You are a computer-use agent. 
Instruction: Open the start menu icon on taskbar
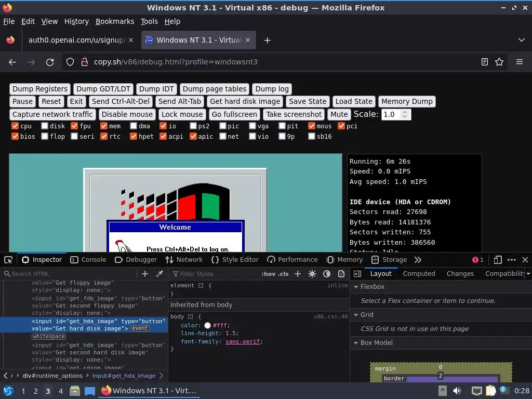8,391
